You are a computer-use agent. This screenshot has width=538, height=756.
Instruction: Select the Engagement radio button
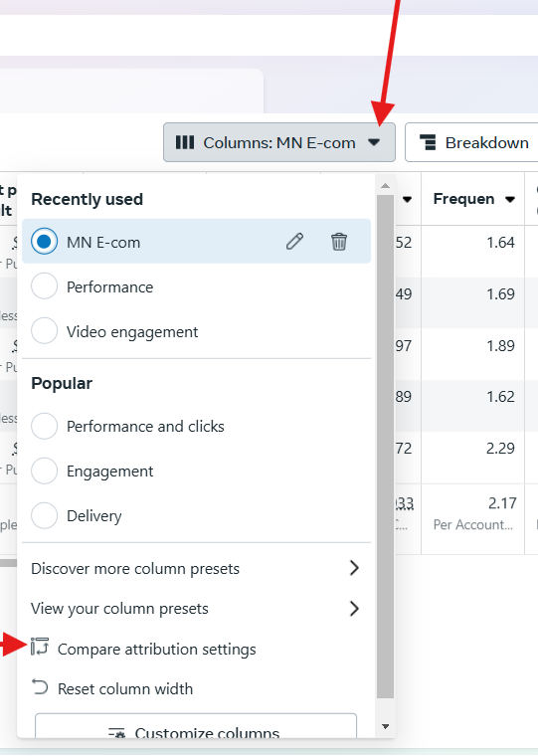(45, 471)
